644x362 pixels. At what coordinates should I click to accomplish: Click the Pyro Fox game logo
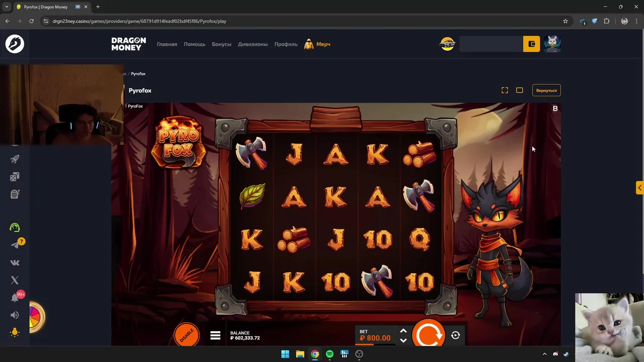(178, 142)
